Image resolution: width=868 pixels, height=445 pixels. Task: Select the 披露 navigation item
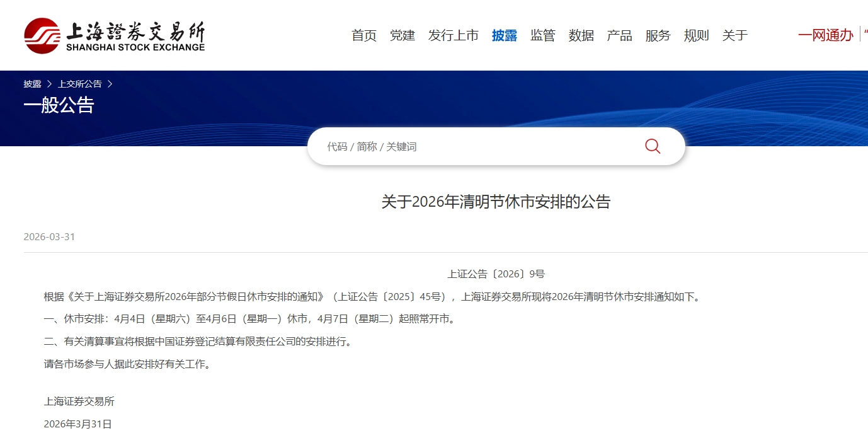(505, 35)
